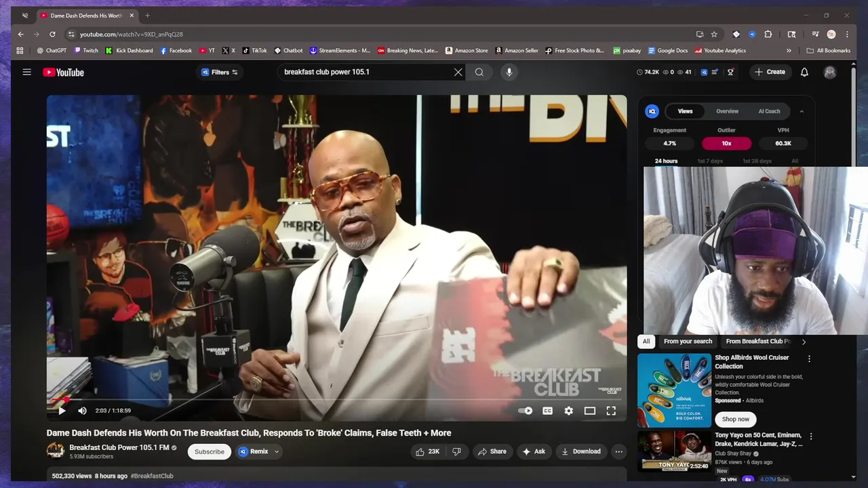Run search with magnifier button
868x488 pixels.
pyautogui.click(x=479, y=72)
